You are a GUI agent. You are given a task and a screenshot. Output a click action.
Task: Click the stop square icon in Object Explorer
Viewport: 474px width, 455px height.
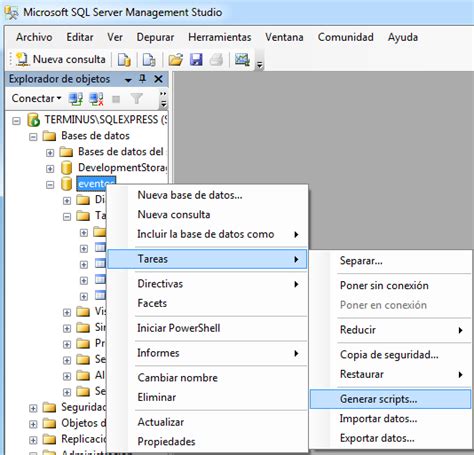[116, 99]
